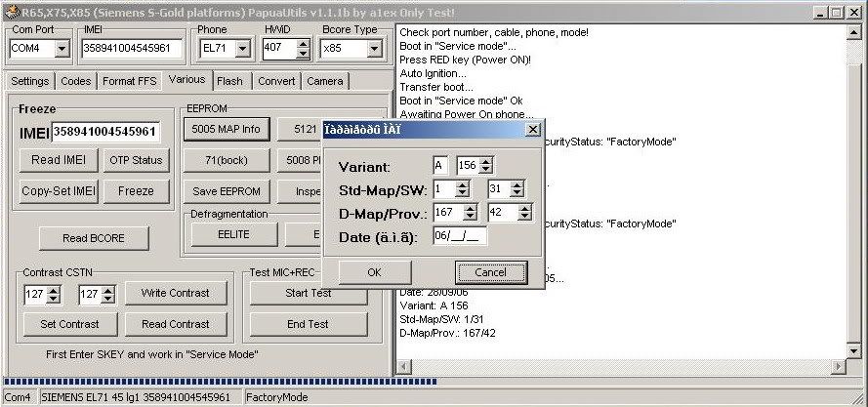
Task: Click the 5005 MAP Info button
Action: point(227,129)
